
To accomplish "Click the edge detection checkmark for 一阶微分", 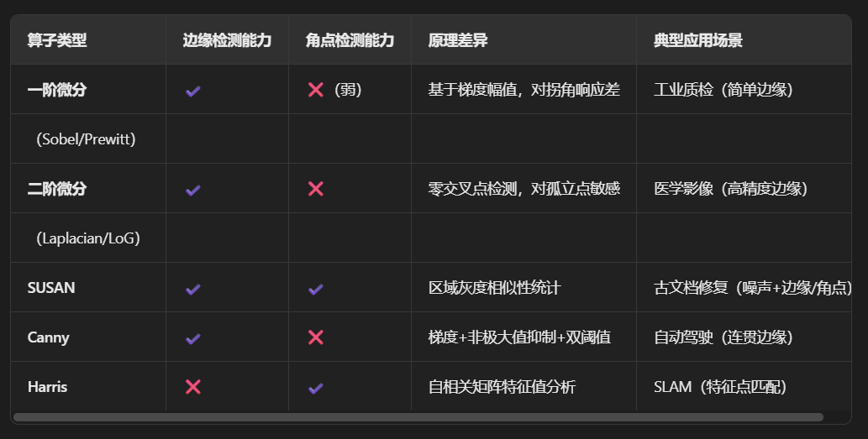I will 193,91.
